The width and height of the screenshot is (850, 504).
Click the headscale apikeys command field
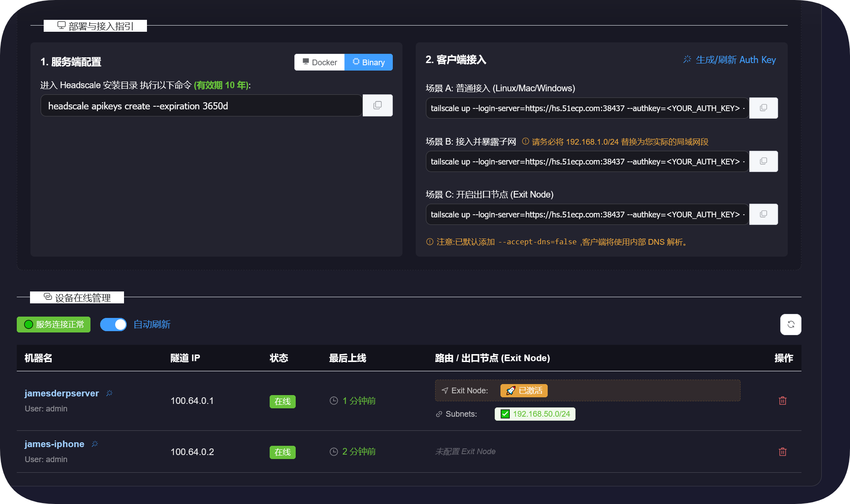pos(201,106)
